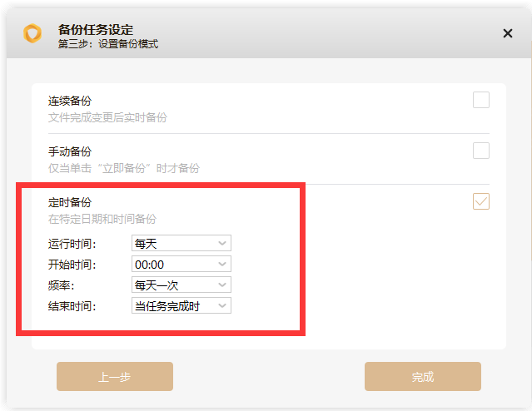Viewport: 532px width, 411px height.
Task: Click the 文件完成变更后实时备份 description text
Action: click(x=107, y=117)
